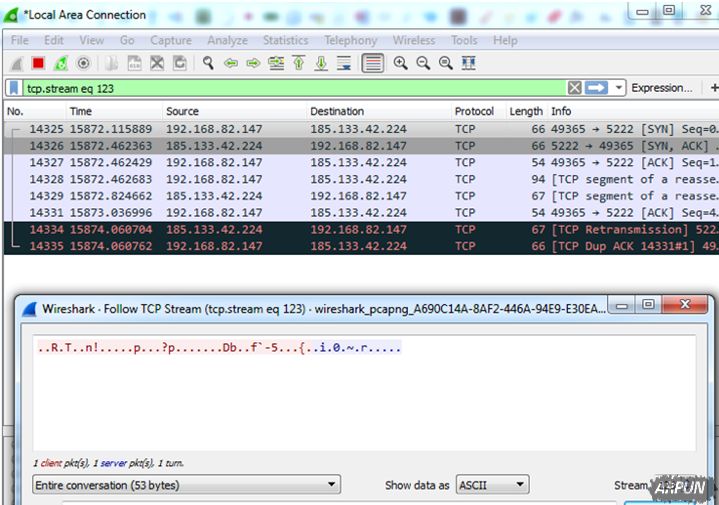
Task: Zoom out packet list text
Action: [423, 63]
